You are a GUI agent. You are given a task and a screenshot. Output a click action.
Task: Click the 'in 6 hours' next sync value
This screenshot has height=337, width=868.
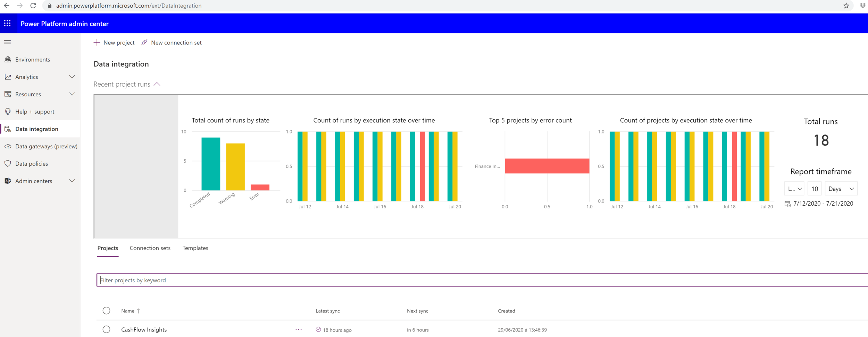[418, 330]
